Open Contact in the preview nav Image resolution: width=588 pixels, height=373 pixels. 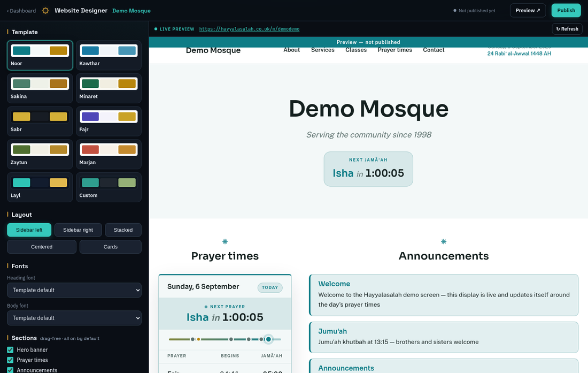pos(434,50)
